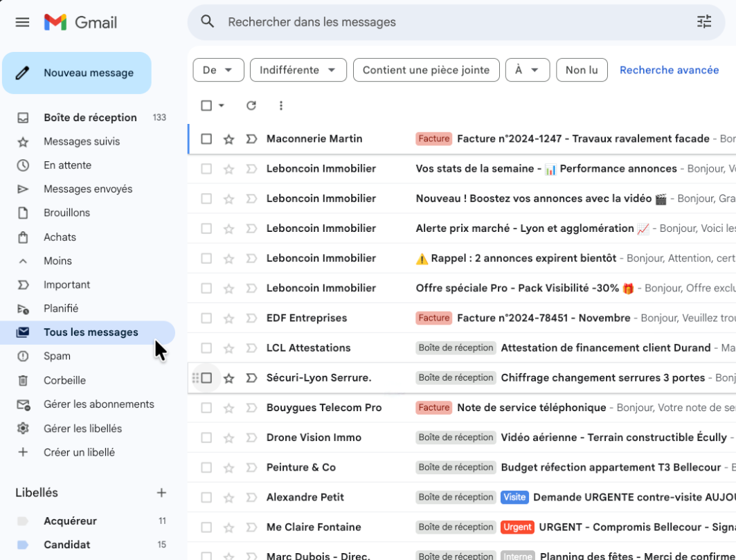The height and width of the screenshot is (560, 736).
Task: Mark Sécuri-Lyon Serrure email as important
Action: 252,378
